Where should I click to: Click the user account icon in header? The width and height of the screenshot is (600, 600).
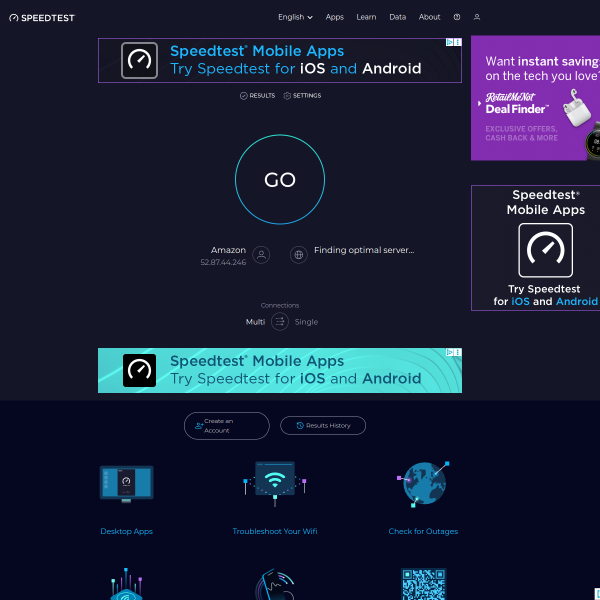point(477,17)
